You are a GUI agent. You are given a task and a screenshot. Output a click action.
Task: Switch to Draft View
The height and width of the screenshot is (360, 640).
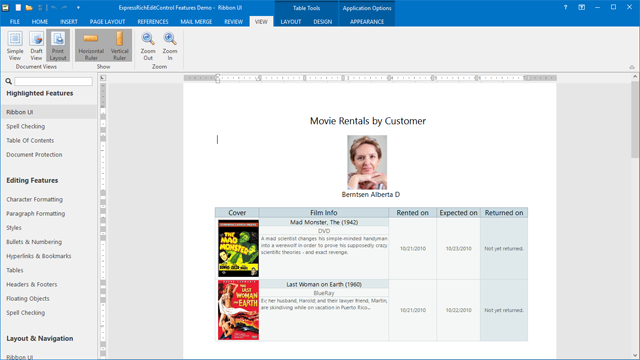click(36, 46)
